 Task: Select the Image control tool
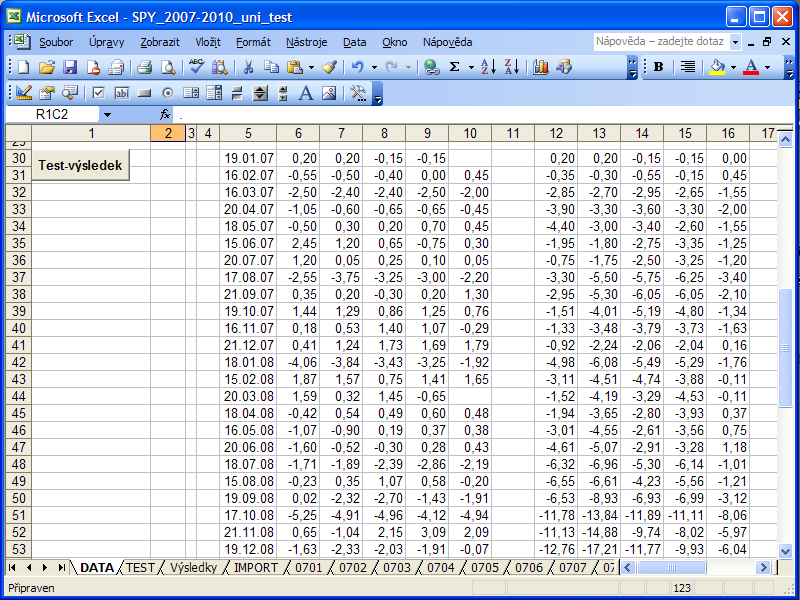point(329,93)
